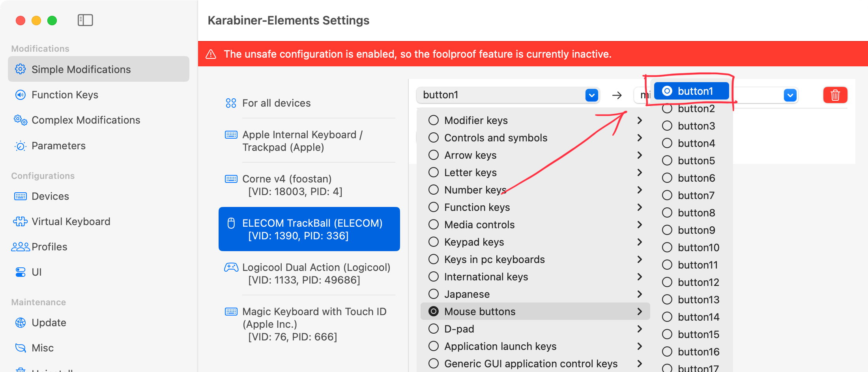Open Profiles via its people icon
The image size is (868, 372).
pos(21,247)
